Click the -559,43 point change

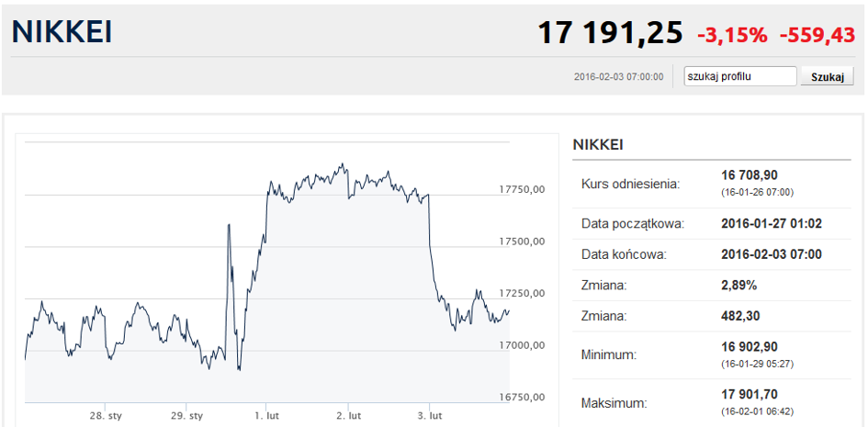[817, 36]
